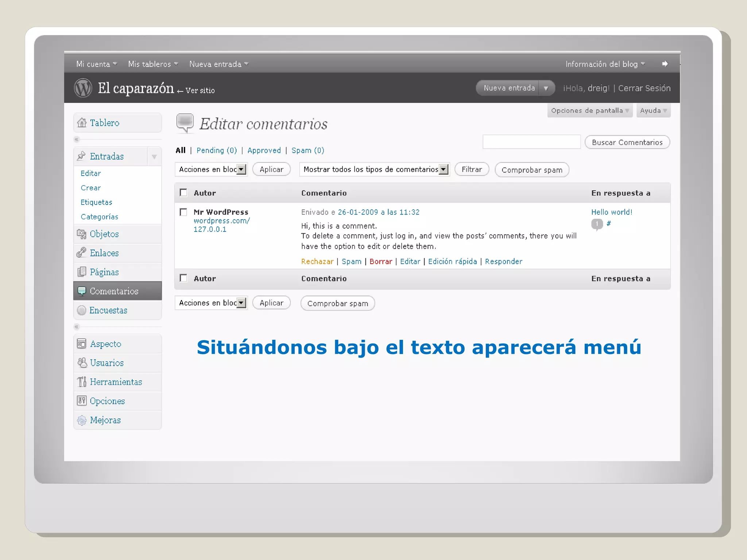The height and width of the screenshot is (560, 747).
Task: Open Mostrar todos los tipos de comentarios dropdown
Action: [375, 169]
